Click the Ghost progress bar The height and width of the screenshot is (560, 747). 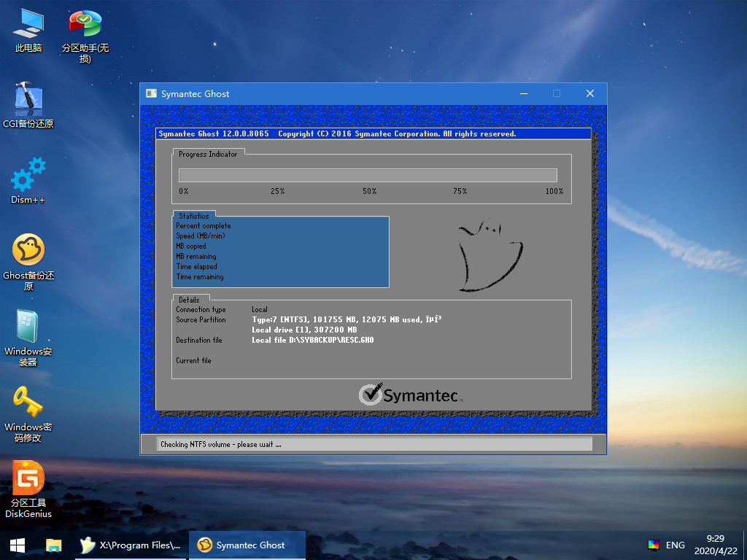(x=368, y=175)
